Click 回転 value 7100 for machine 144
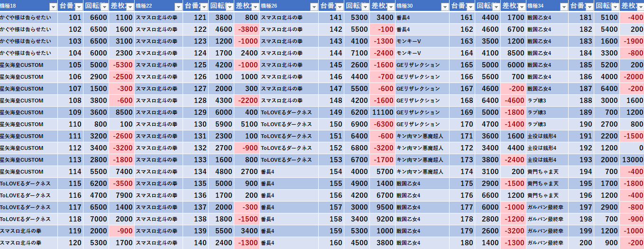This screenshot has height=249, width=644. (x=357, y=53)
